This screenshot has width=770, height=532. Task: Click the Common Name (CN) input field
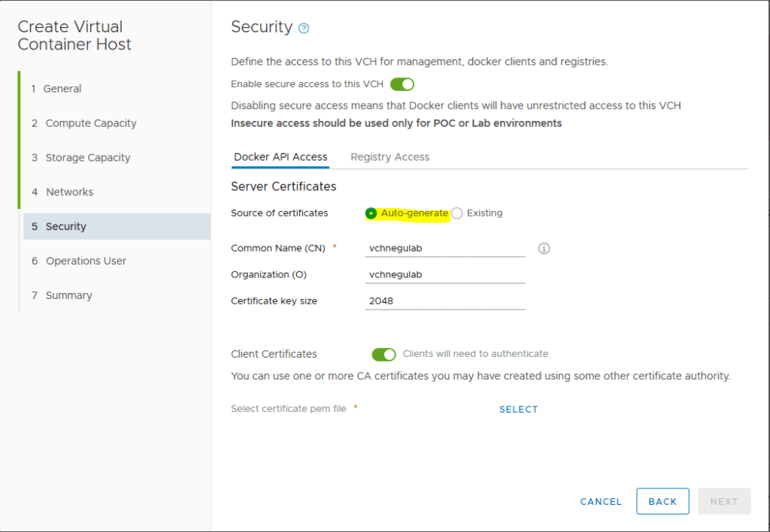click(x=445, y=248)
